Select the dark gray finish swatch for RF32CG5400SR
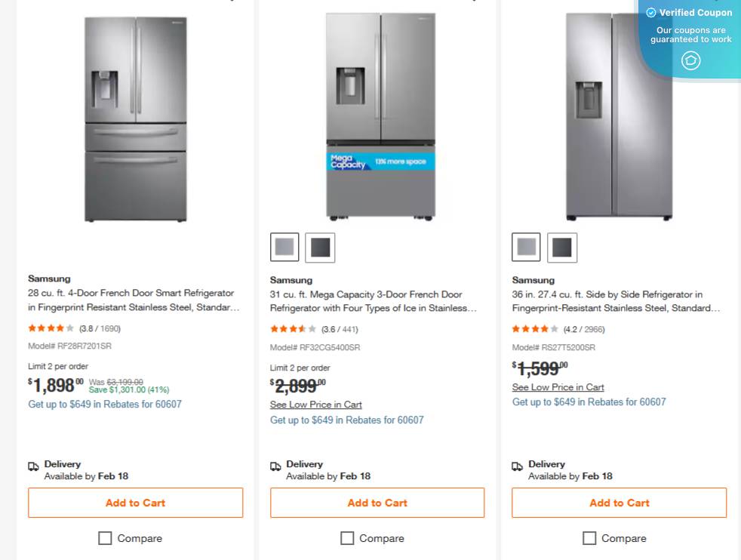The width and height of the screenshot is (741, 560). (320, 247)
